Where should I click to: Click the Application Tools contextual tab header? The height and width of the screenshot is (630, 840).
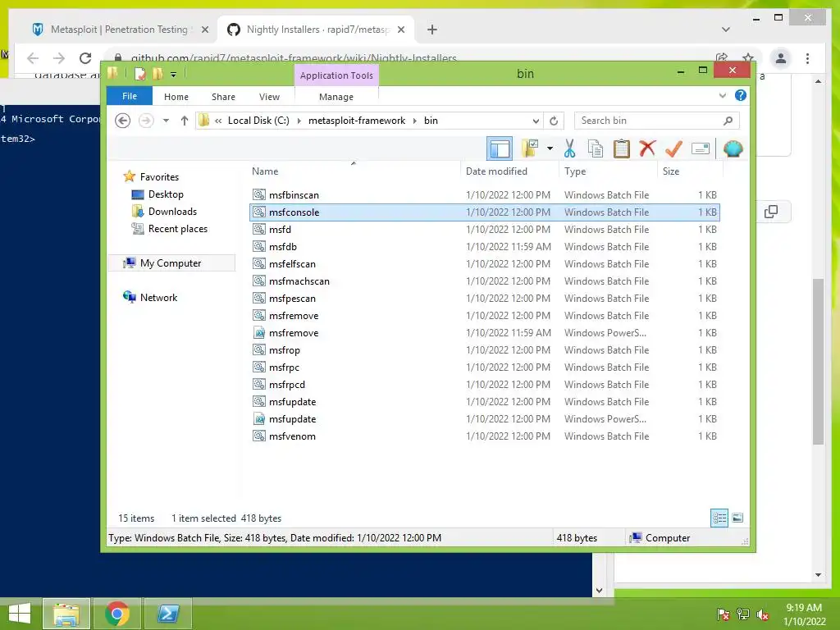pyautogui.click(x=336, y=75)
